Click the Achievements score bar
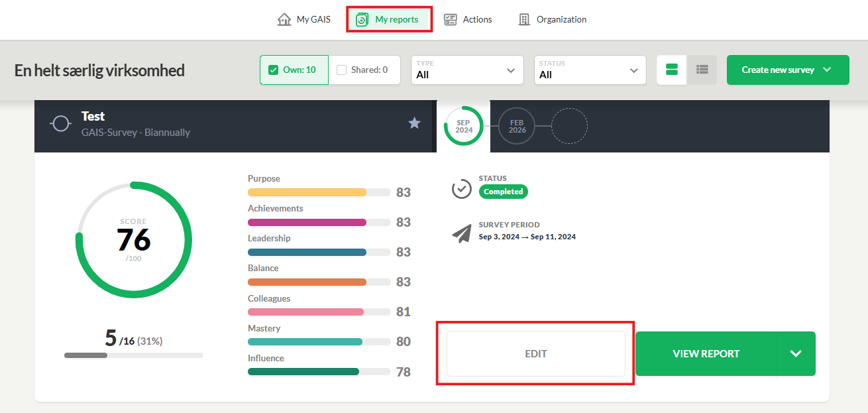 [319, 223]
